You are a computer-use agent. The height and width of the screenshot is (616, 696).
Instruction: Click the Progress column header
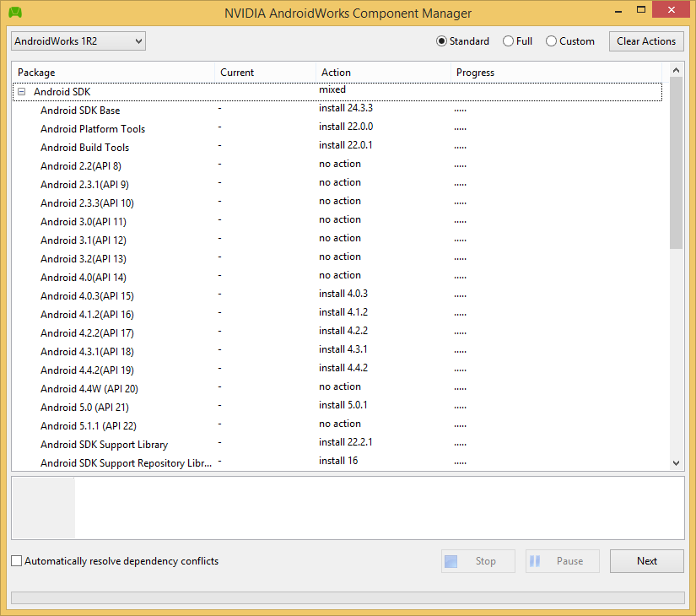(x=557, y=73)
